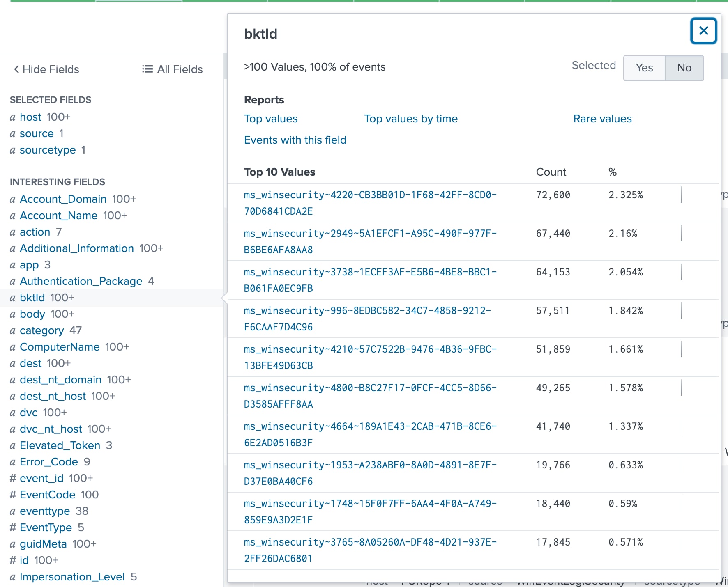
Task: Open the EventCode field
Action: 48,495
